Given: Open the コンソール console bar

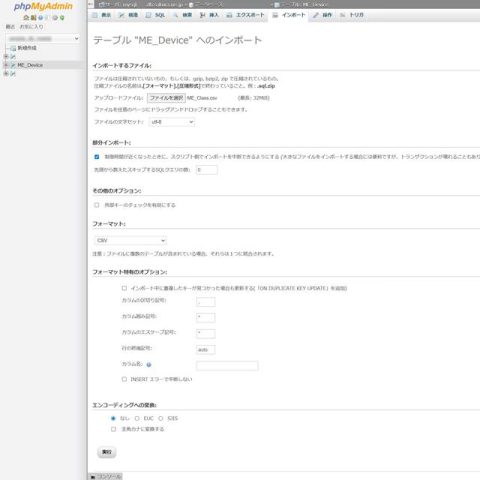Looking at the screenshot, I should click(x=105, y=477).
